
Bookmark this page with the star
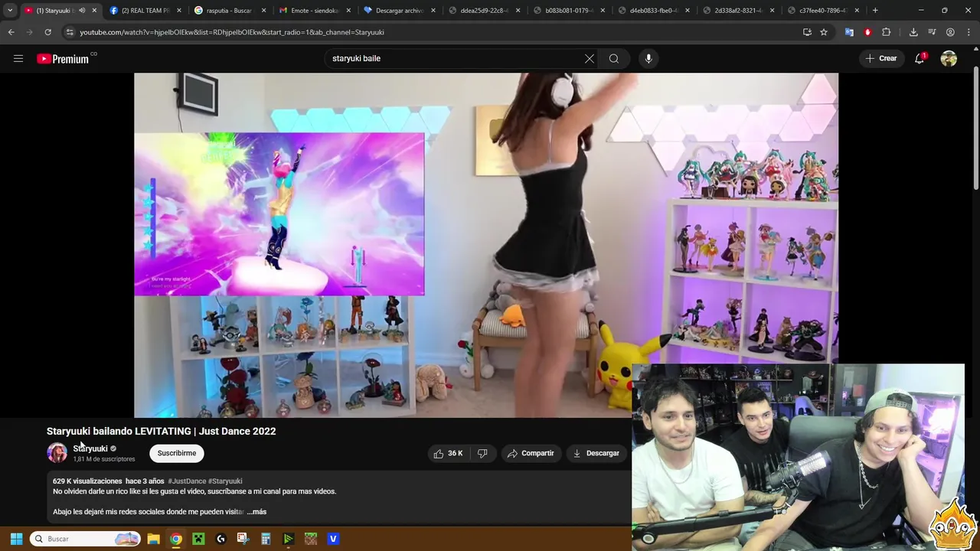(824, 32)
